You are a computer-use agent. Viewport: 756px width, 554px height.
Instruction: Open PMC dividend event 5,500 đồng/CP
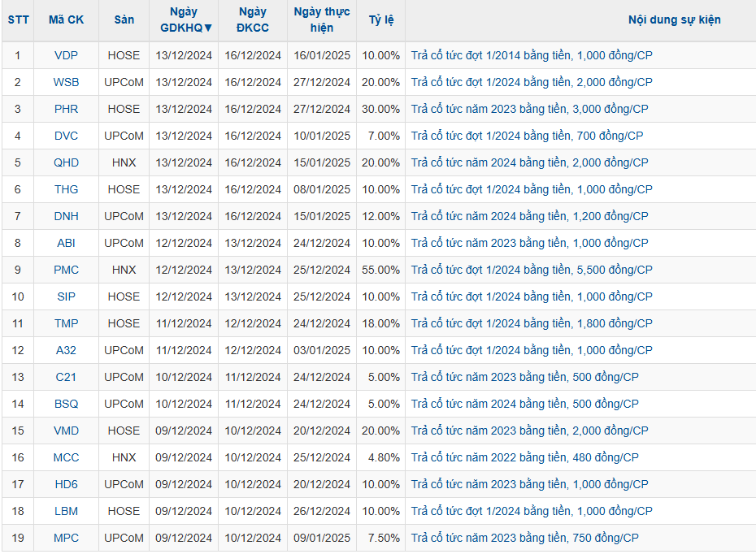point(531,270)
